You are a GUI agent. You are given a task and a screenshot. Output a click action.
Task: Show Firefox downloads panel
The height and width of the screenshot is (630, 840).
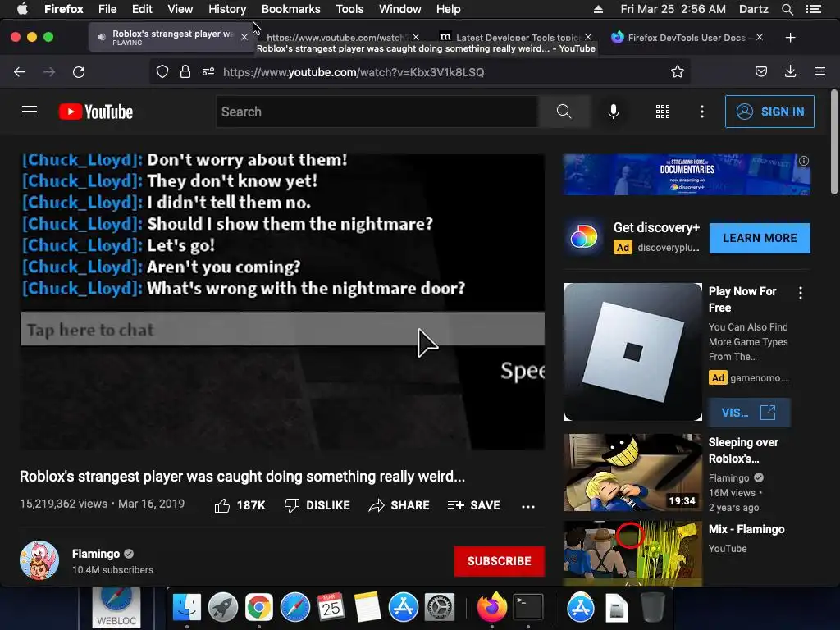coord(790,72)
